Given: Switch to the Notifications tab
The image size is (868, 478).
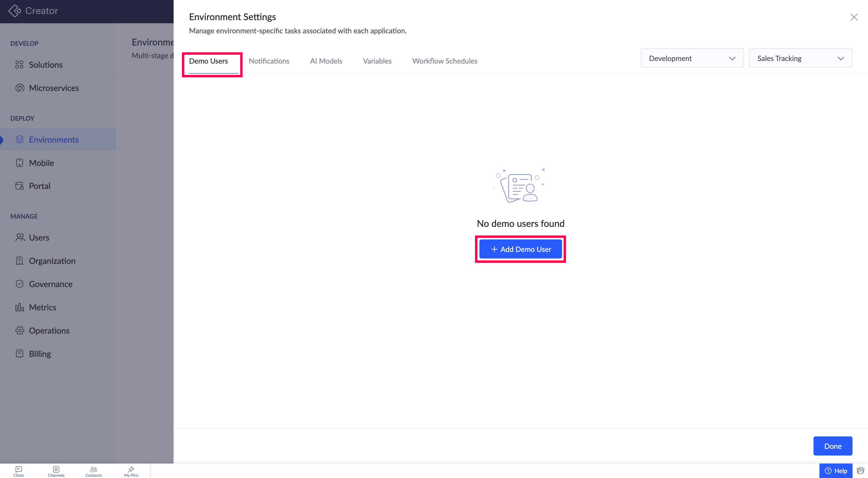Looking at the screenshot, I should (x=269, y=61).
